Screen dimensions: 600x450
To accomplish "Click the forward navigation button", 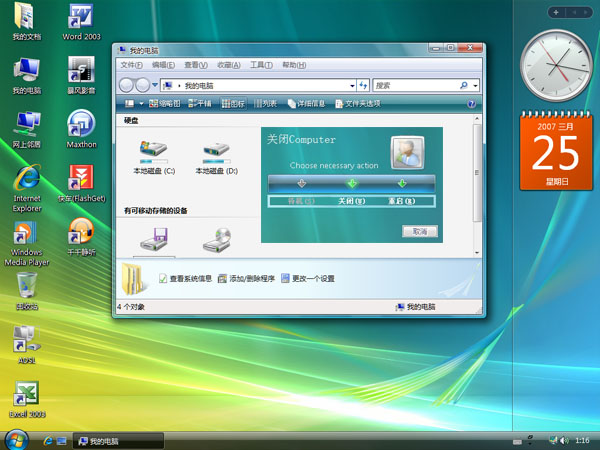I will tap(142, 85).
